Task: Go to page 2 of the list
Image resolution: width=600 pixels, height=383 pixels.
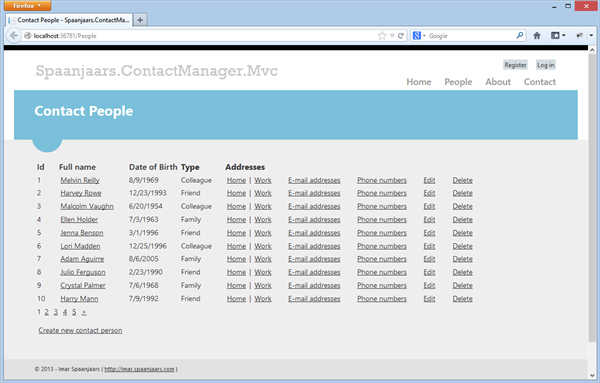Action: (46, 312)
